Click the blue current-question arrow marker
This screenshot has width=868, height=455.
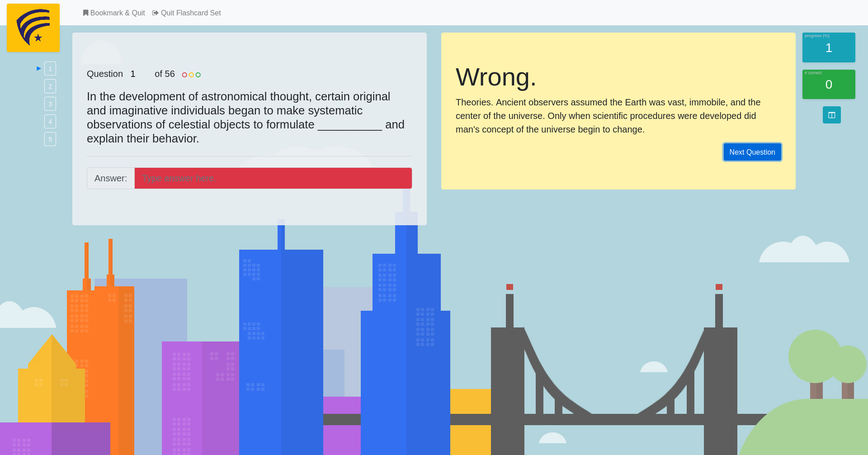39,68
